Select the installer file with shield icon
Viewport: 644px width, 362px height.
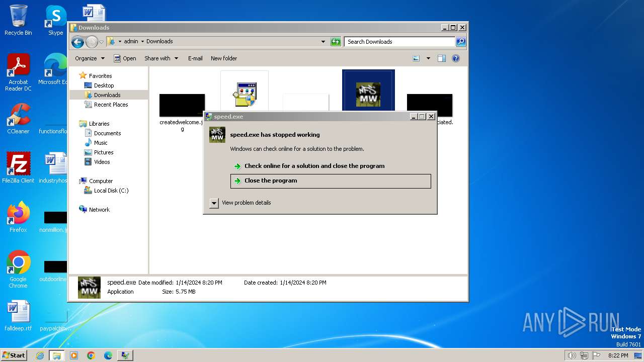[245, 94]
